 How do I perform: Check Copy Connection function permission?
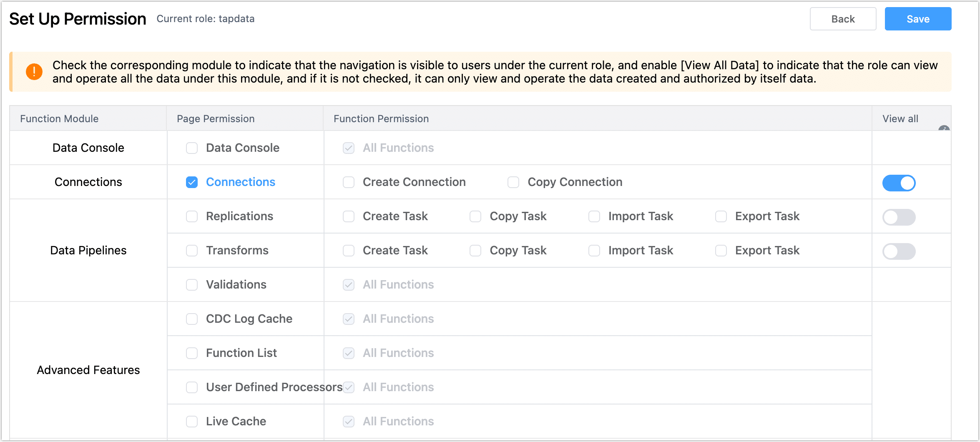(513, 182)
